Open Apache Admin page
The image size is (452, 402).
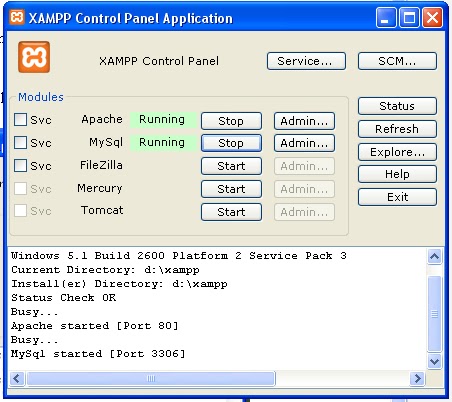click(304, 121)
